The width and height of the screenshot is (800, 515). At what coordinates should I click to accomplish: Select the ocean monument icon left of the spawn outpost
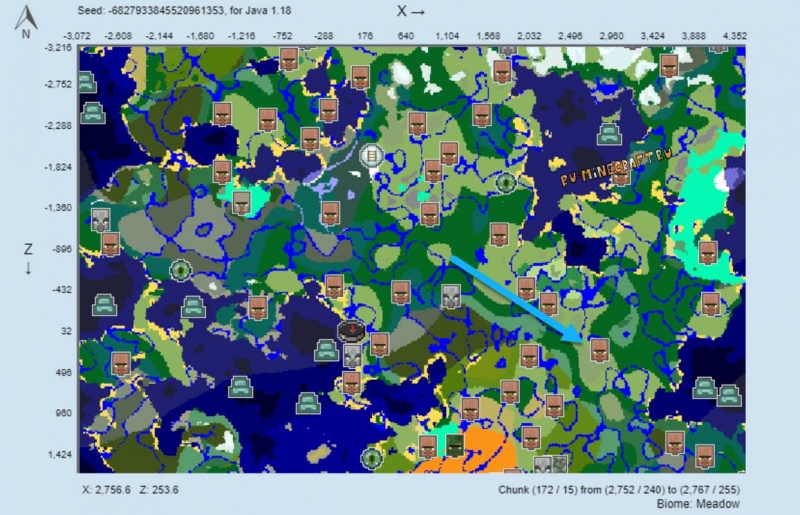point(327,351)
